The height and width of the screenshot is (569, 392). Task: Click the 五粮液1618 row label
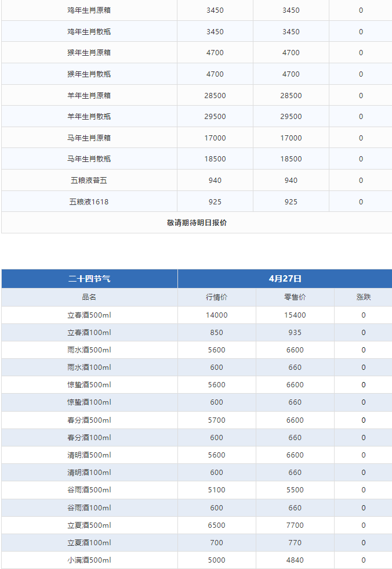point(89,202)
